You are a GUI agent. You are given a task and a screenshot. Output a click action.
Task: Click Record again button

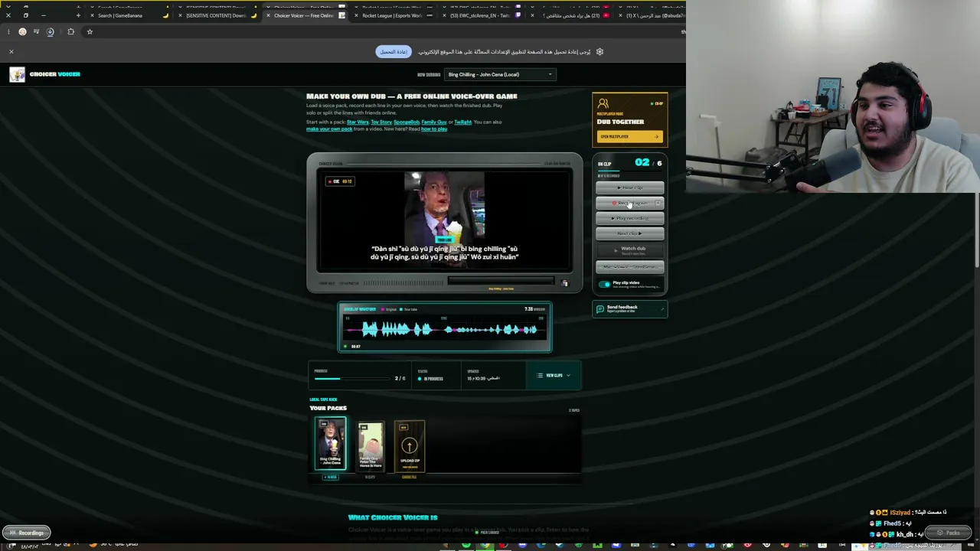click(x=630, y=203)
